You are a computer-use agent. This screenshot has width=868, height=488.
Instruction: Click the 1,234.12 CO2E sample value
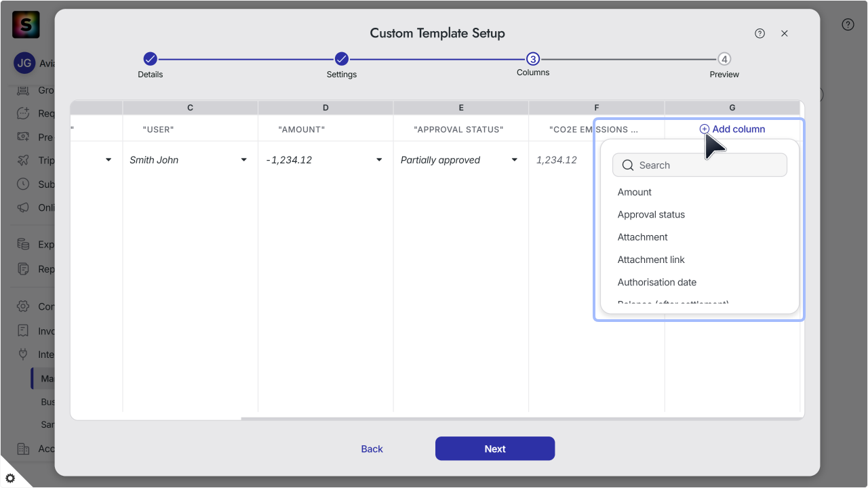557,160
